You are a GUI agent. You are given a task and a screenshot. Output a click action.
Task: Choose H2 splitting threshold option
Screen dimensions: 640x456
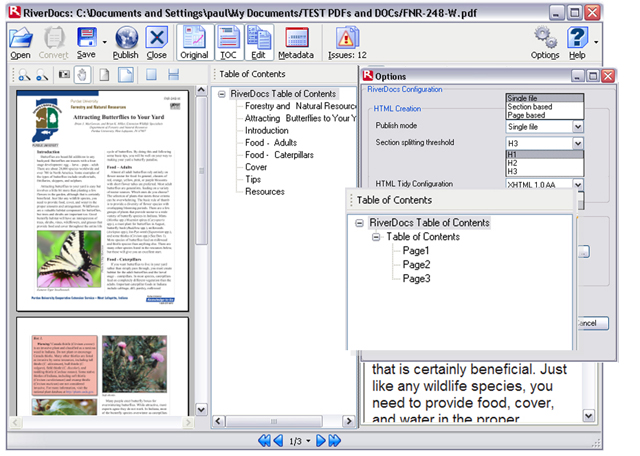point(545,163)
